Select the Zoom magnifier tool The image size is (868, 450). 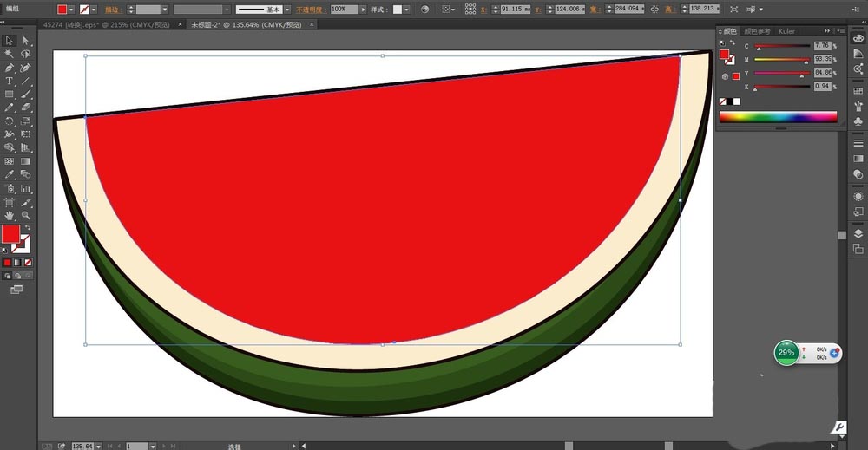[25, 216]
